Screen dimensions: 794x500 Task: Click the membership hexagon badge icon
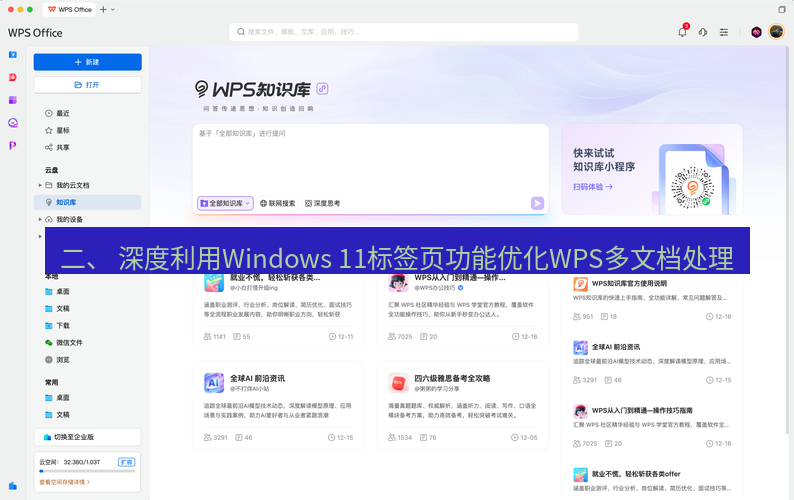click(756, 32)
